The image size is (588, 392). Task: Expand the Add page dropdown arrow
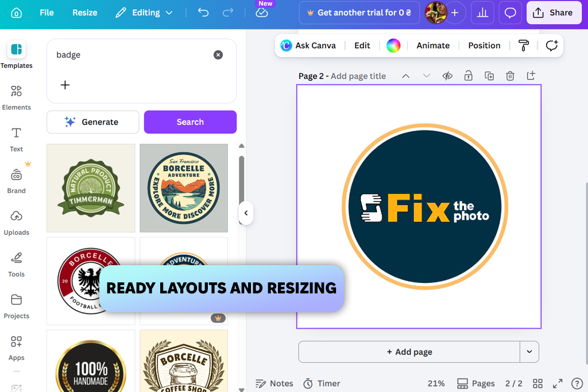point(529,352)
